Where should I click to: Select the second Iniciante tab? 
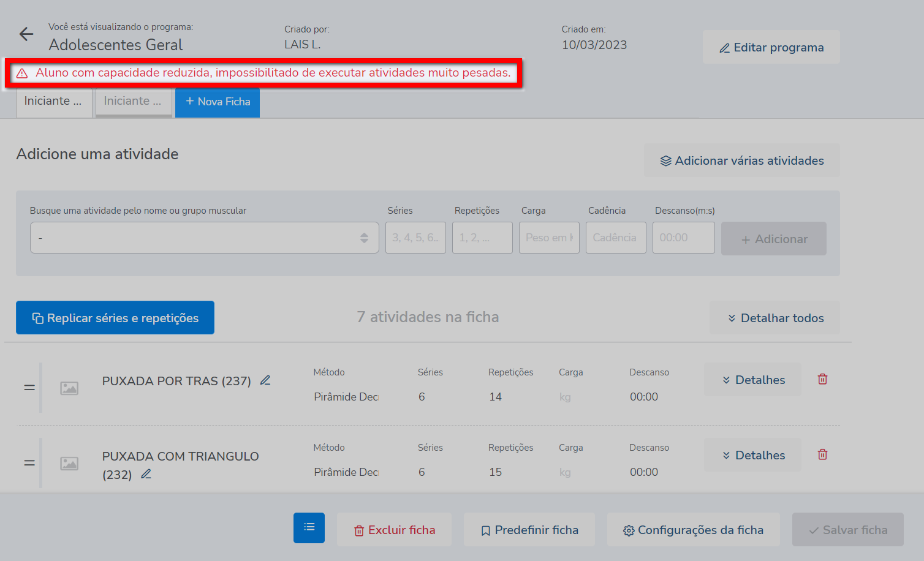(133, 102)
